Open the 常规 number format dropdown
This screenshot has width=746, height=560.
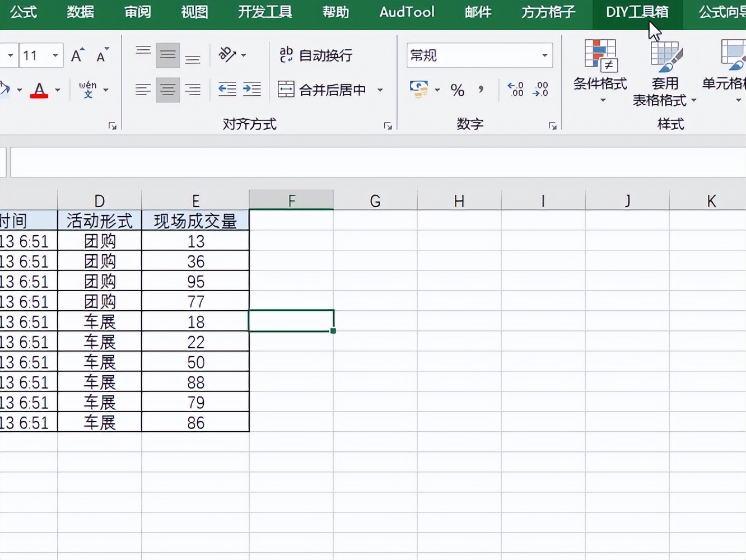(544, 55)
